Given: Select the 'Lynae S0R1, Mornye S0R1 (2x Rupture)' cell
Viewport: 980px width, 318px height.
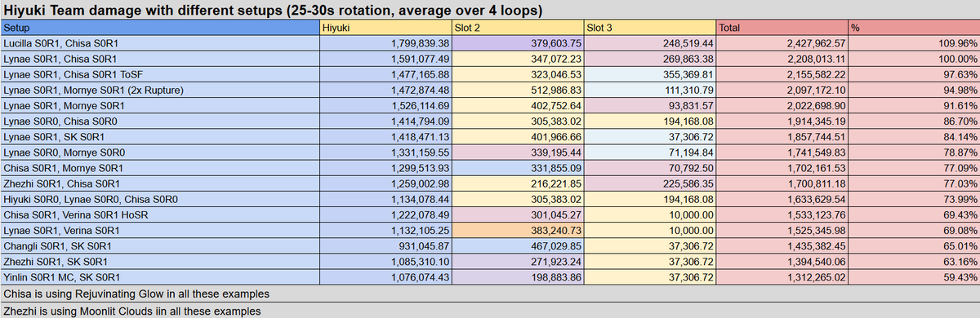Looking at the screenshot, I should [x=160, y=91].
